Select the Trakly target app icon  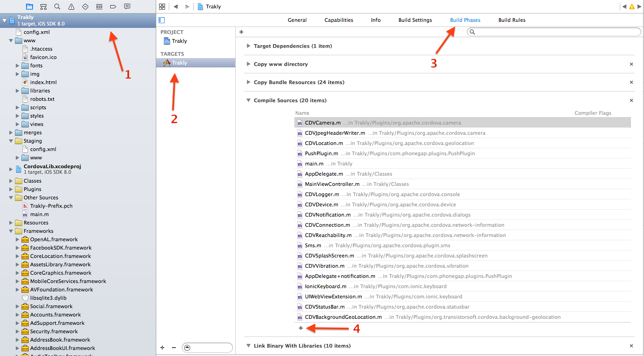166,63
